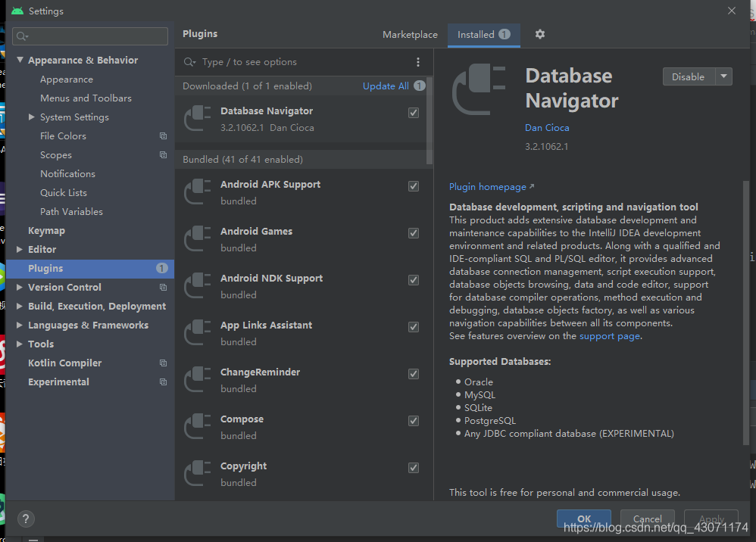756x542 pixels.
Task: Click the Database Navigator plugin icon in list
Action: coord(198,119)
